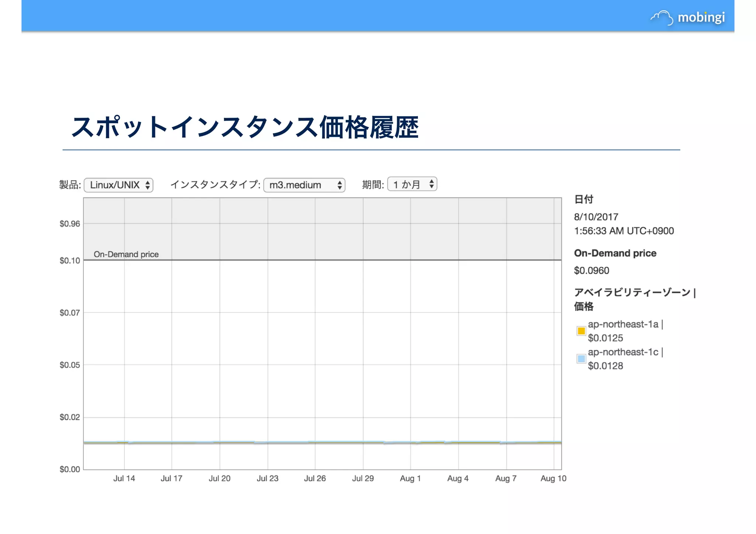
Task: Click the Jul 20 axis marker
Action: tap(219, 479)
